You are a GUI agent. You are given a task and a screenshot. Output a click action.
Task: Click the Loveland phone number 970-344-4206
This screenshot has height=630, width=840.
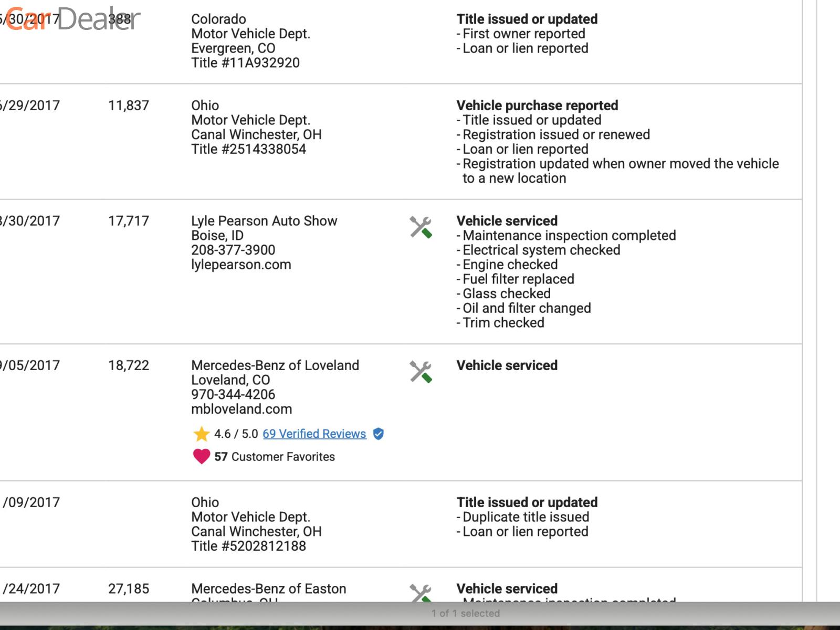(233, 394)
